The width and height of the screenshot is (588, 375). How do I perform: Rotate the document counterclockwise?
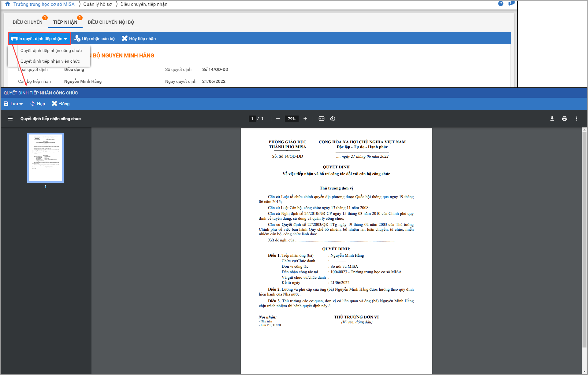(x=333, y=119)
